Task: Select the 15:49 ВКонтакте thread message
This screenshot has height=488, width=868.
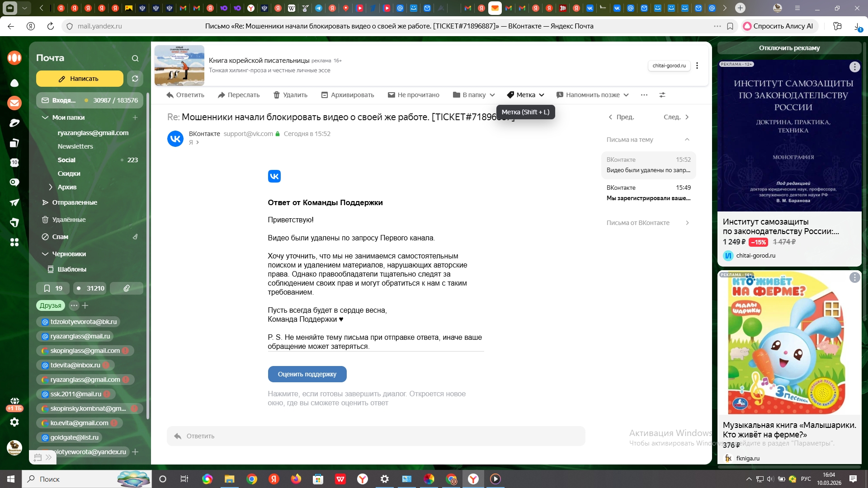Action: point(648,193)
